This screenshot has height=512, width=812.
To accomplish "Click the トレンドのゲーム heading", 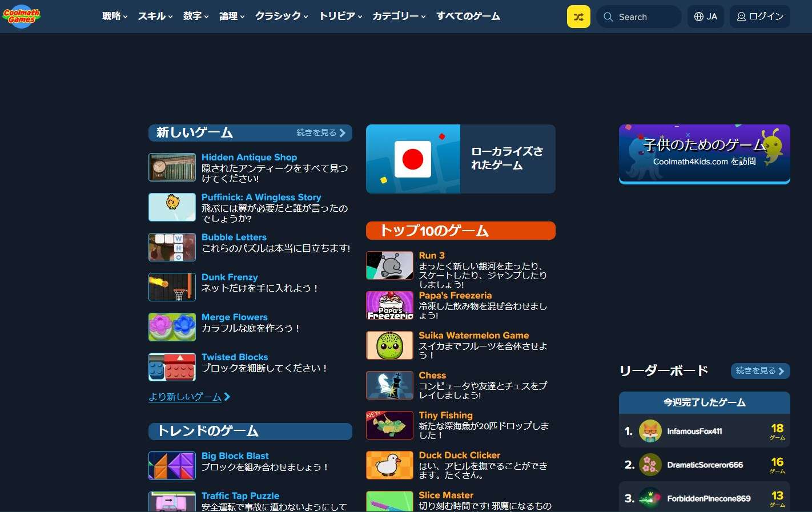I will point(250,432).
